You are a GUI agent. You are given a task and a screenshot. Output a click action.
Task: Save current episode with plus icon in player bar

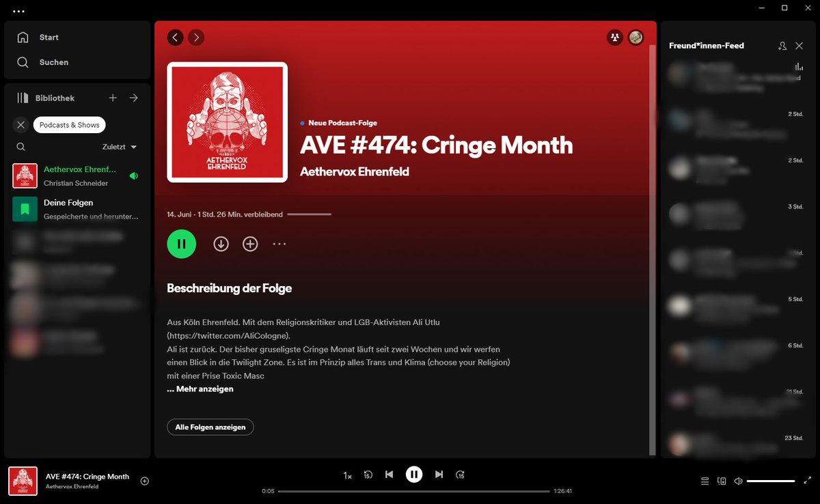[144, 481]
